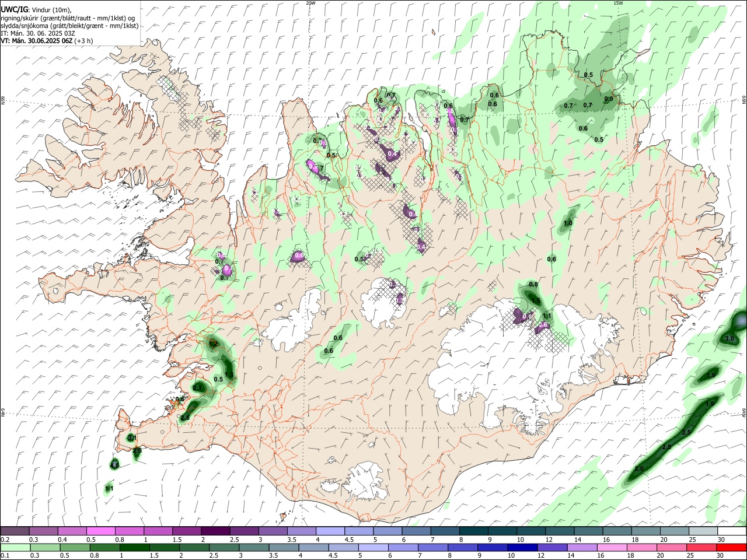Click the red 30 swatch in bottom legend row
Image resolution: width=747 pixels, height=560 pixels.
pyautogui.click(x=732, y=548)
